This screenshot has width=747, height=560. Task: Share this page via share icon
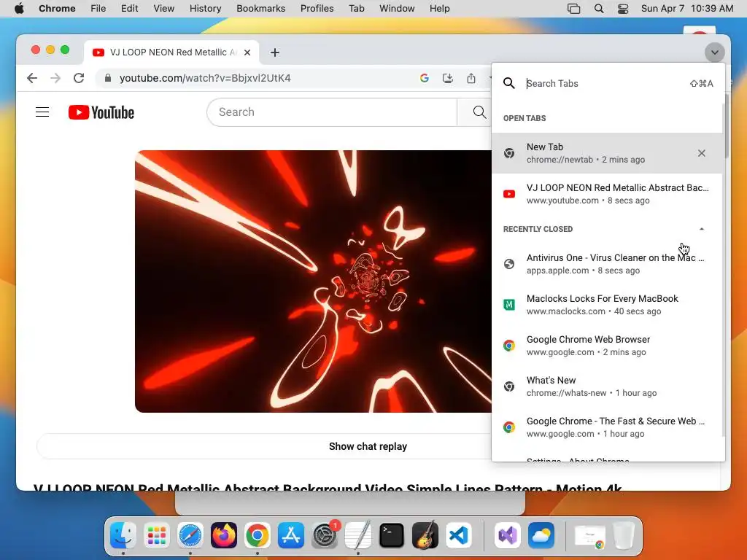click(471, 78)
